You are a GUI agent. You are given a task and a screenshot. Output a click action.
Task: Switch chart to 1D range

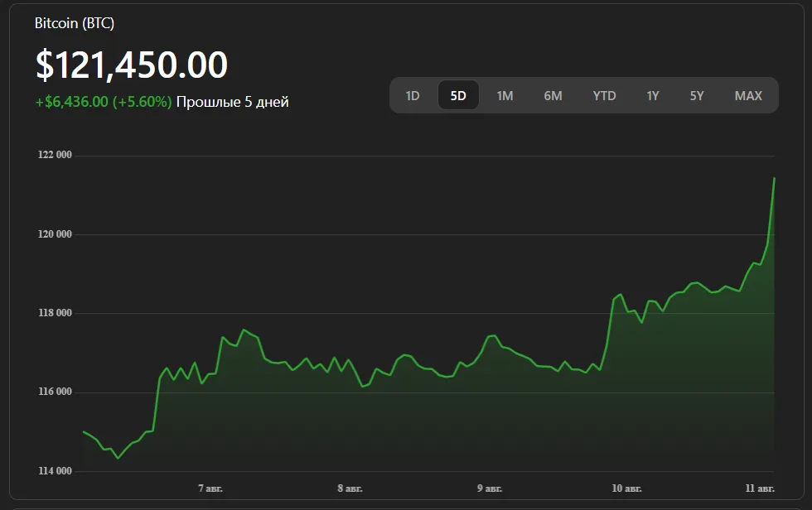(413, 96)
